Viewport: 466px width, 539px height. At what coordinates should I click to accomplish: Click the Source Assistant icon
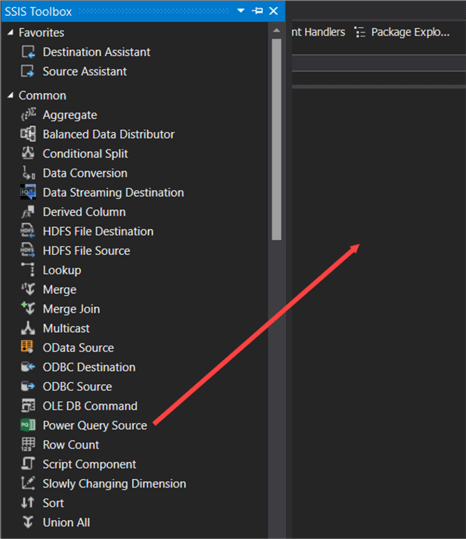pos(28,71)
